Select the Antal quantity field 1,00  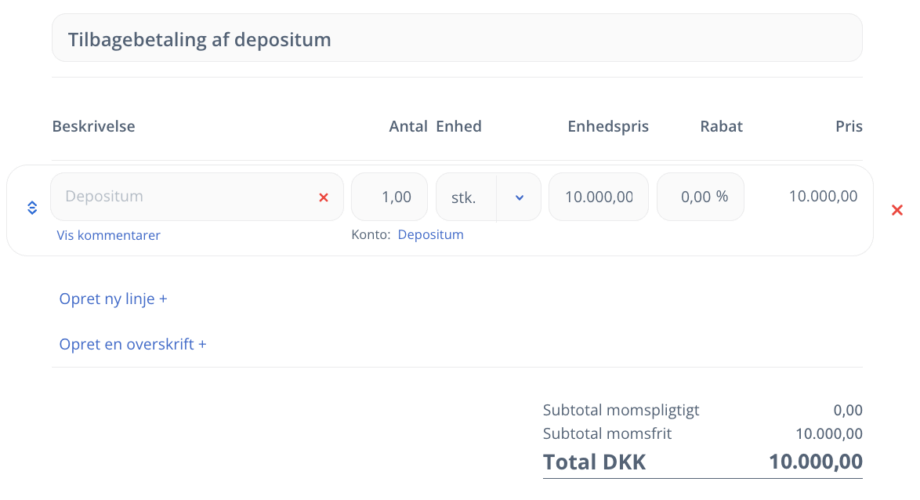[x=389, y=197]
